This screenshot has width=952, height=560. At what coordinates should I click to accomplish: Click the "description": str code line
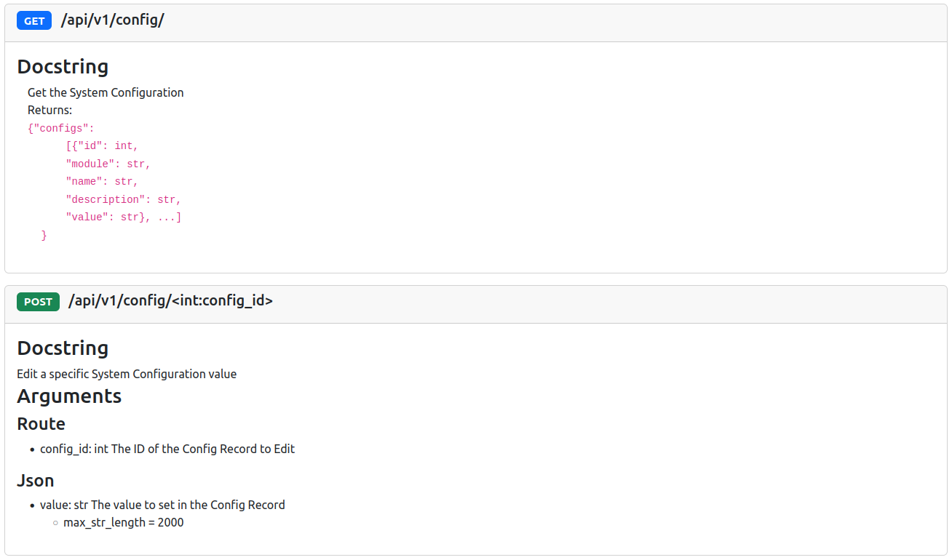(123, 199)
